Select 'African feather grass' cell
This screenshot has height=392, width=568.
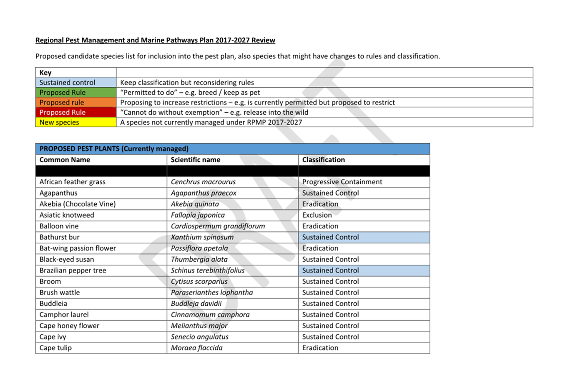click(x=101, y=182)
